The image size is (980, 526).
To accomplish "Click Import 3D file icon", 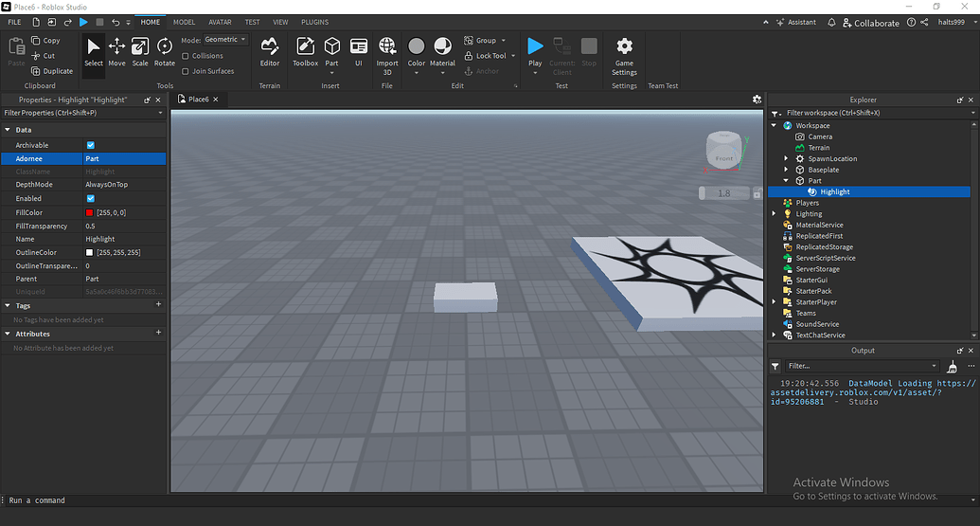I will (x=387, y=55).
